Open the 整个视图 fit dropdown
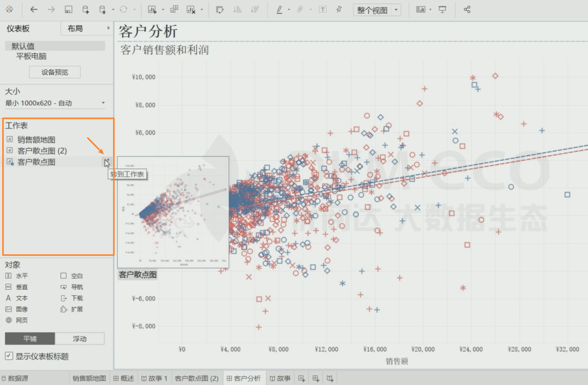The height and width of the screenshot is (385, 588). (396, 10)
